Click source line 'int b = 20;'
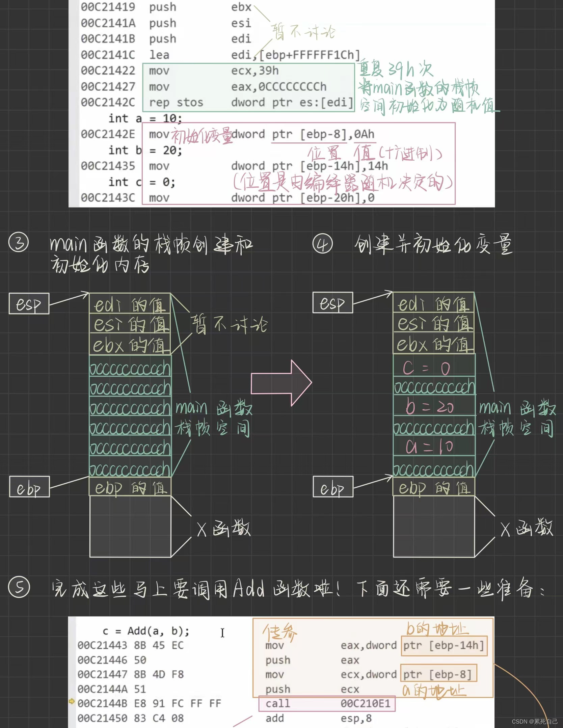Screen dimensions: 563x728 (x=145, y=150)
